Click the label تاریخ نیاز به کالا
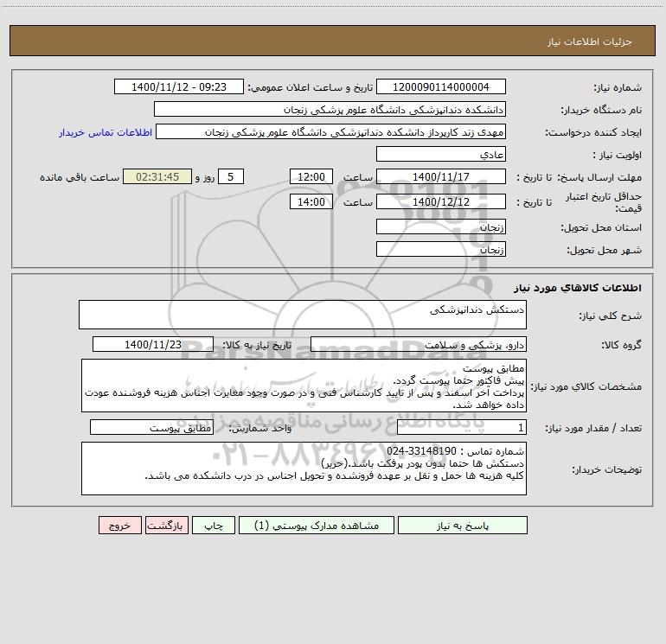 (257, 345)
